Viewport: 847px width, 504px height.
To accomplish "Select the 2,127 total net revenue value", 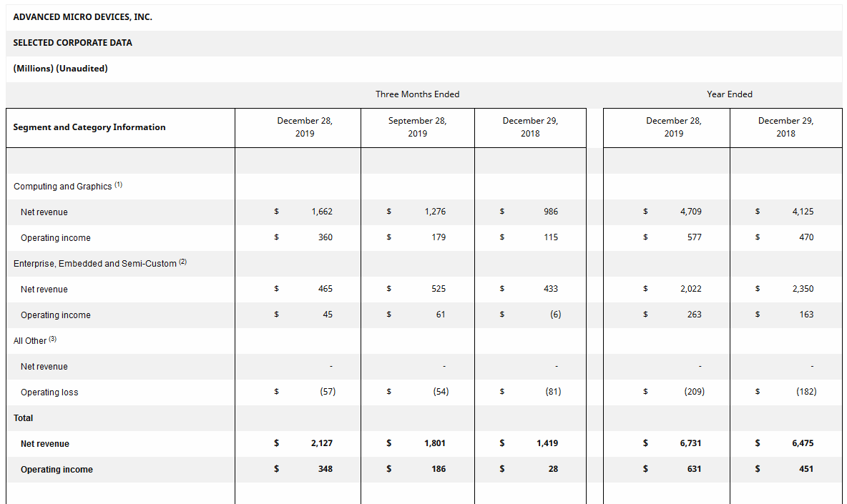I will point(322,443).
